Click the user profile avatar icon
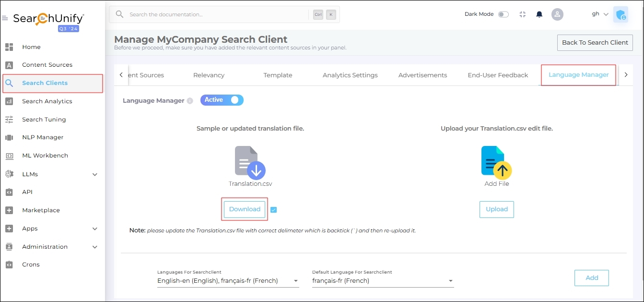Screen dimensions: 644x302 [x=557, y=14]
